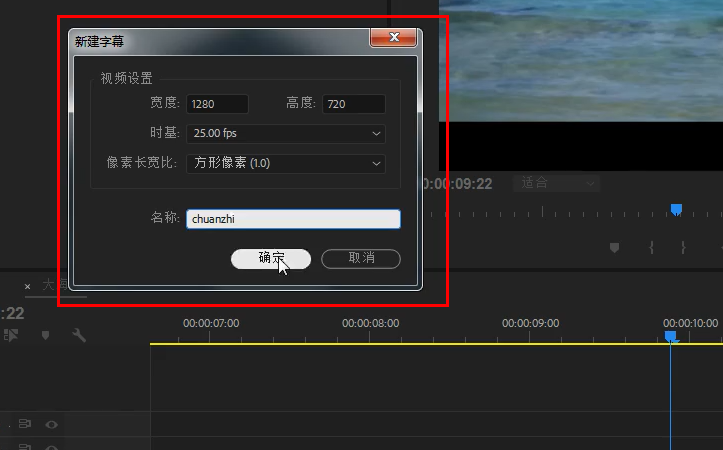Image resolution: width=723 pixels, height=450 pixels.
Task: Open the 适合 zoom level dropdown
Action: coord(557,183)
